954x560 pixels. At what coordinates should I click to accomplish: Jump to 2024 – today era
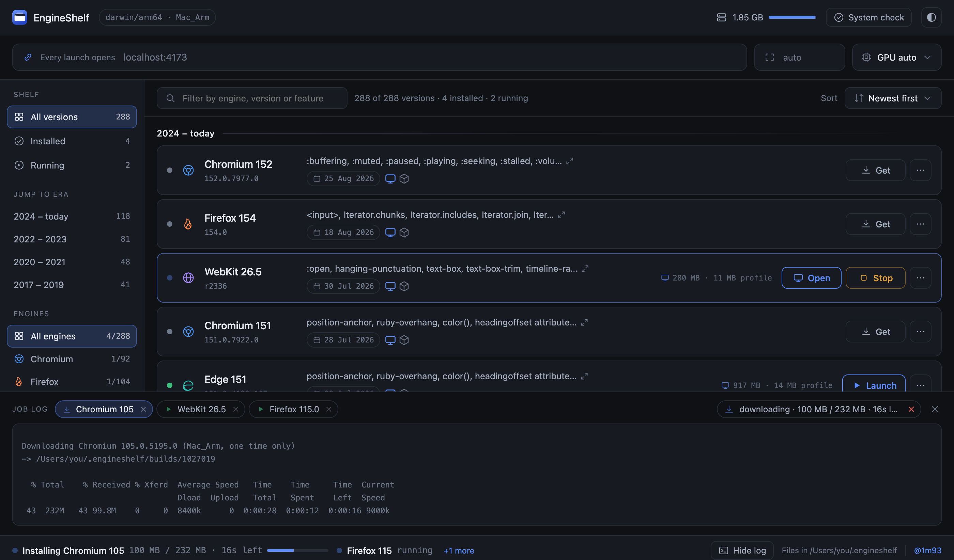click(x=72, y=217)
